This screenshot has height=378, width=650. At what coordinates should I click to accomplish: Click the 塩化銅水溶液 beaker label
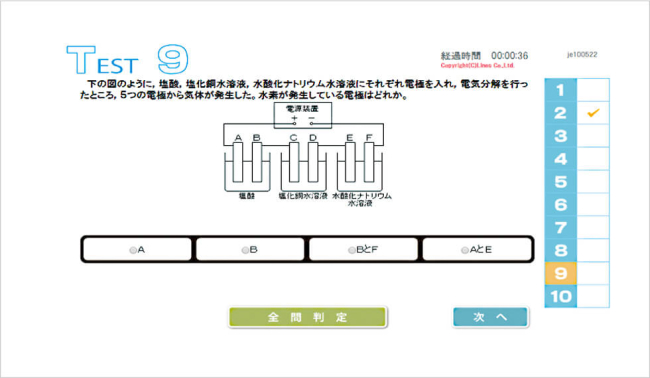[x=303, y=196]
